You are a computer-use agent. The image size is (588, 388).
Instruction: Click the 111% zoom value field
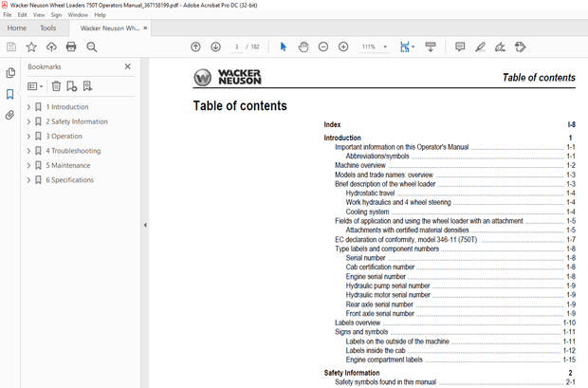pyautogui.click(x=369, y=46)
